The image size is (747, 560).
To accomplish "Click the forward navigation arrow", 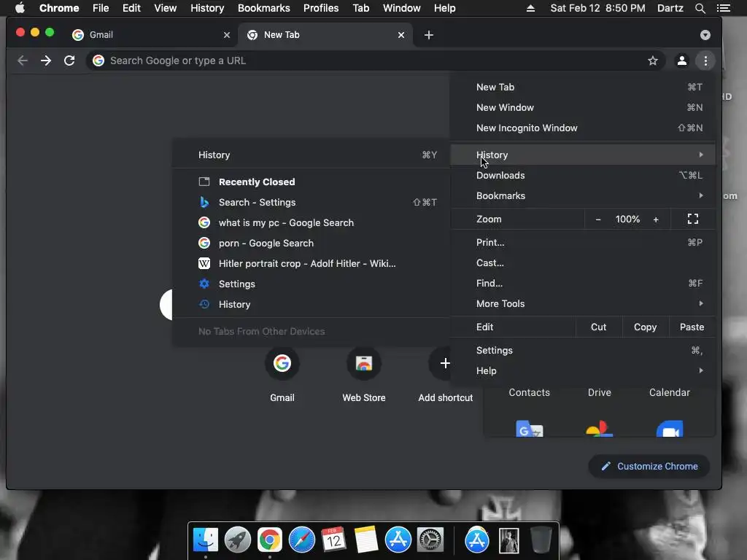I will click(x=46, y=61).
